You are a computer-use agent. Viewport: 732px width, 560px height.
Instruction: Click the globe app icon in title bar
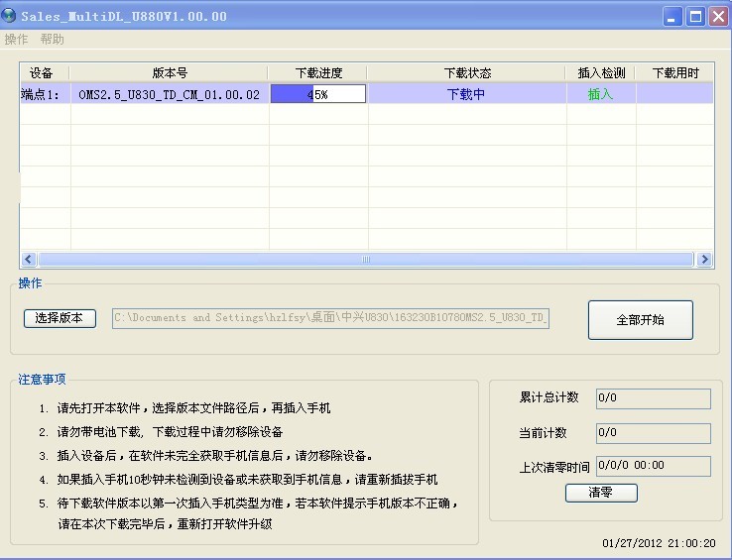pyautogui.click(x=10, y=16)
